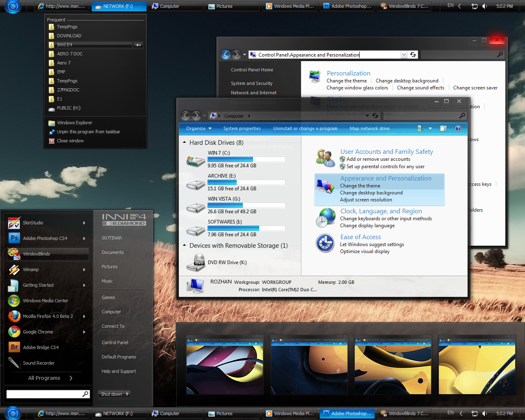Click the User Accounts and Family Safety icon
This screenshot has width=525, height=420.
coord(326,158)
